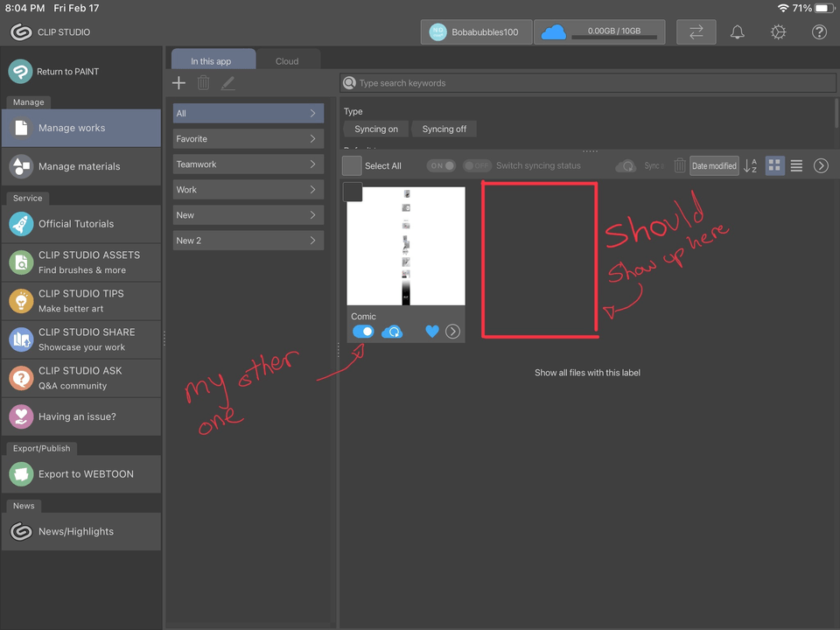Unfavorite the Comic work via the heart

(x=431, y=332)
